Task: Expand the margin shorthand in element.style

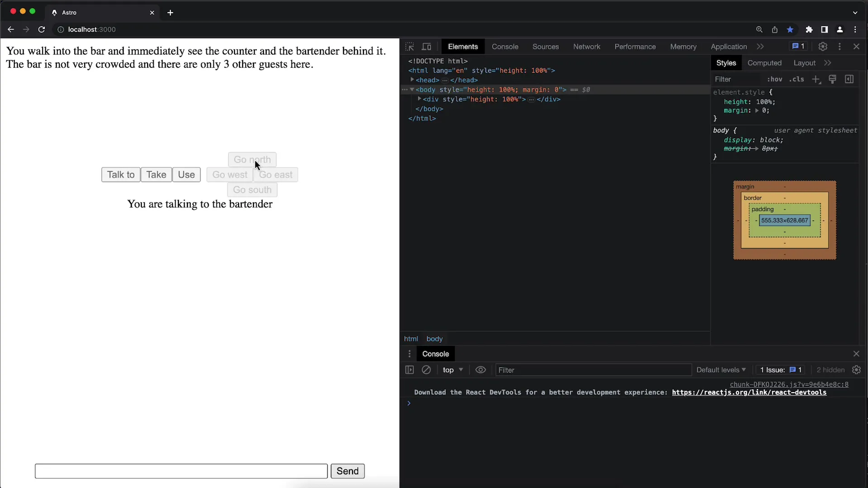Action: tap(756, 110)
